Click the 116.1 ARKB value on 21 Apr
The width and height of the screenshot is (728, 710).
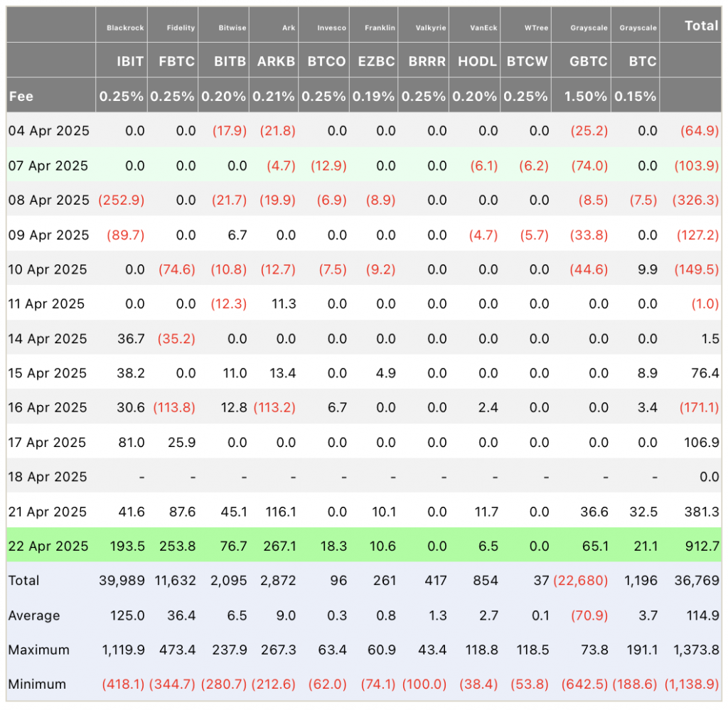(x=280, y=512)
